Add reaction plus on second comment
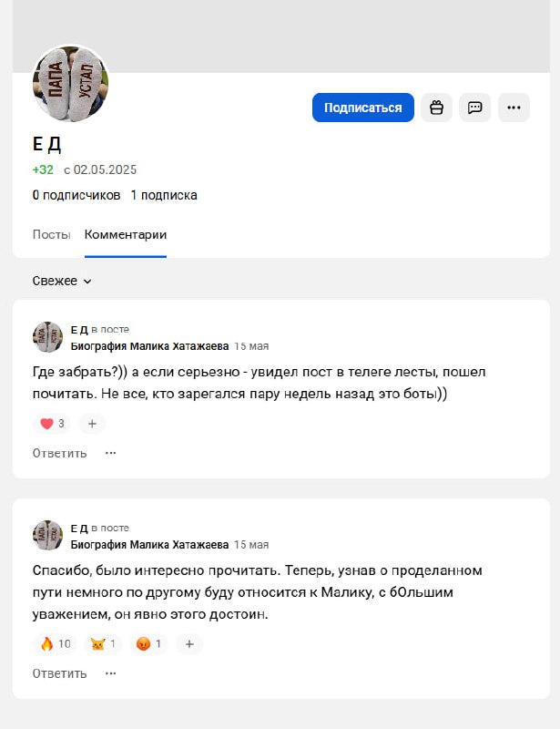The height and width of the screenshot is (729, 560). 188,644
